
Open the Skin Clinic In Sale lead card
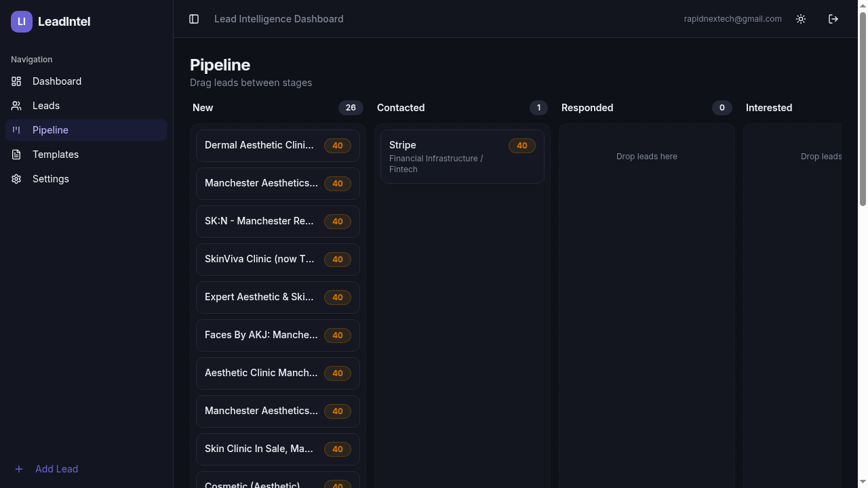click(x=278, y=449)
